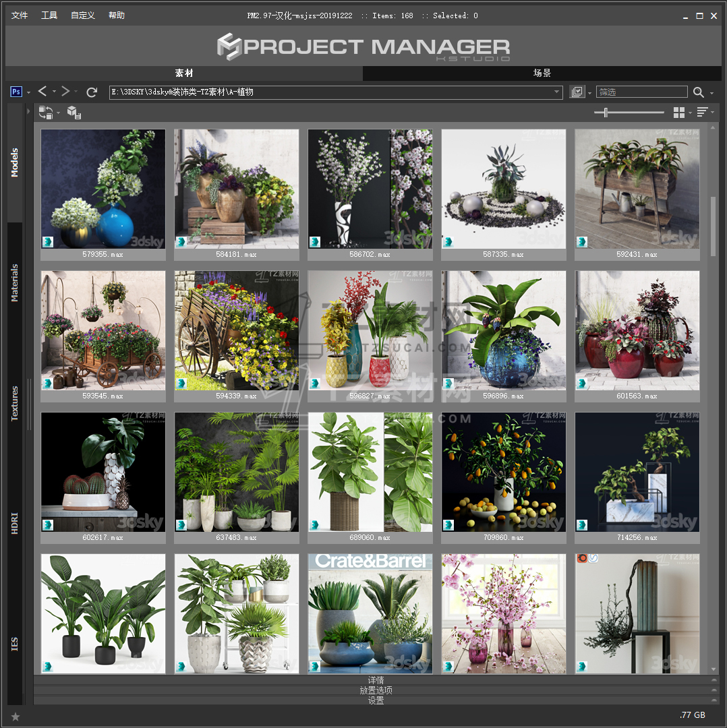Click the search magnifier icon
Screen dimensions: 727x728
click(x=699, y=92)
